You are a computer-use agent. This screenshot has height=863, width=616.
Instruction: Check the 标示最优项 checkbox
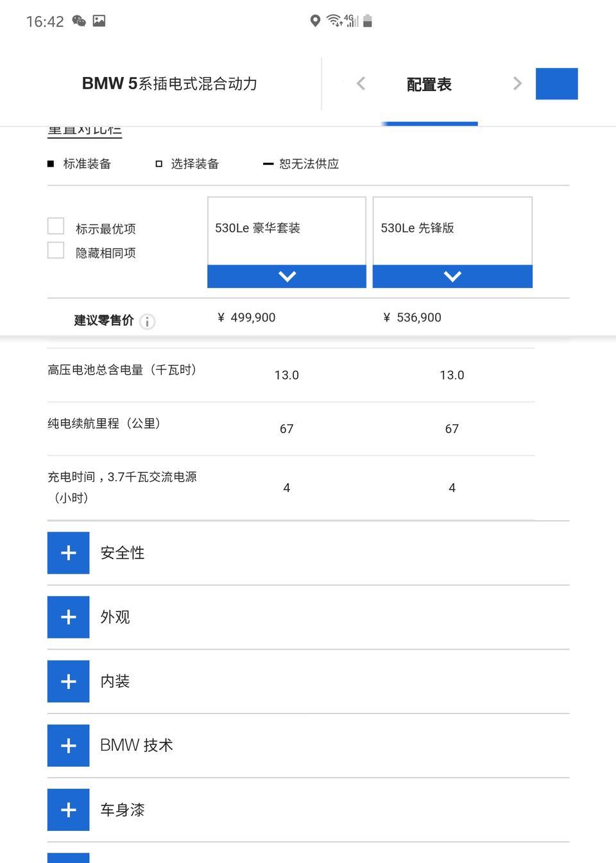click(x=56, y=226)
